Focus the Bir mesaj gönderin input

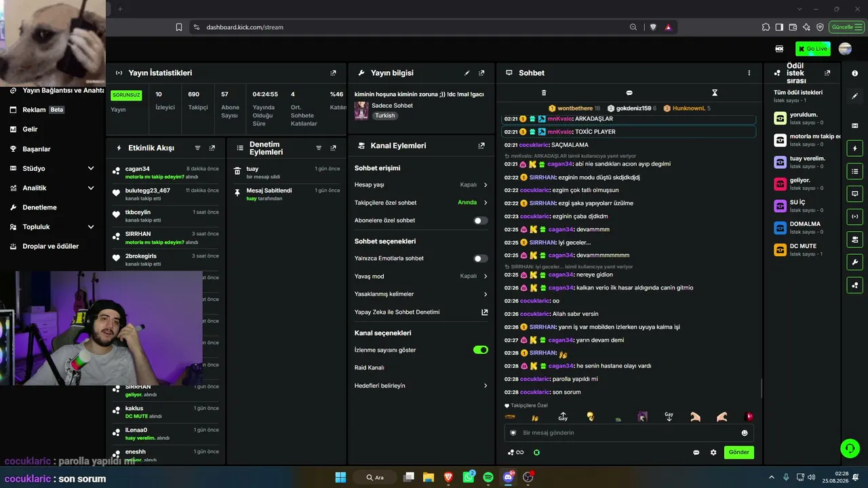[x=629, y=433]
